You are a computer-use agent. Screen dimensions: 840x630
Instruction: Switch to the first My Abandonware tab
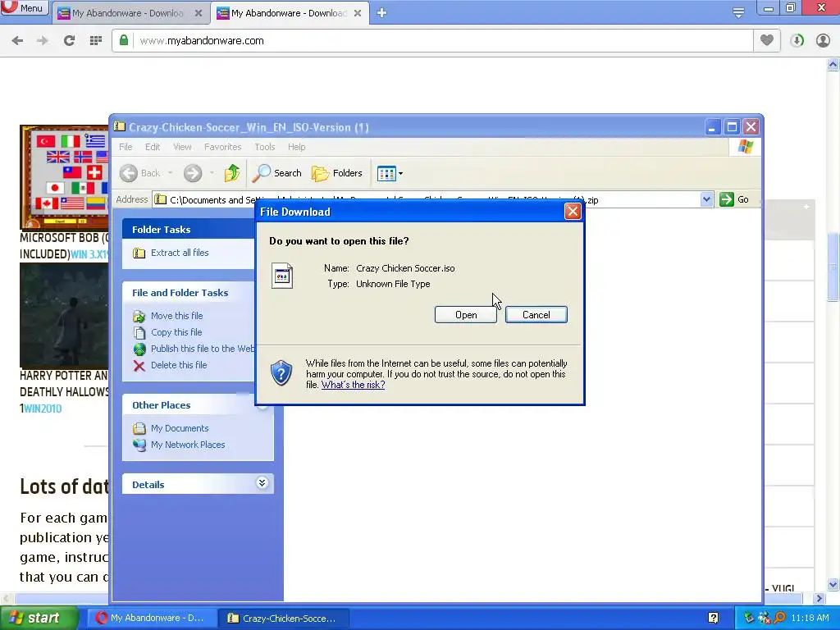(127, 13)
